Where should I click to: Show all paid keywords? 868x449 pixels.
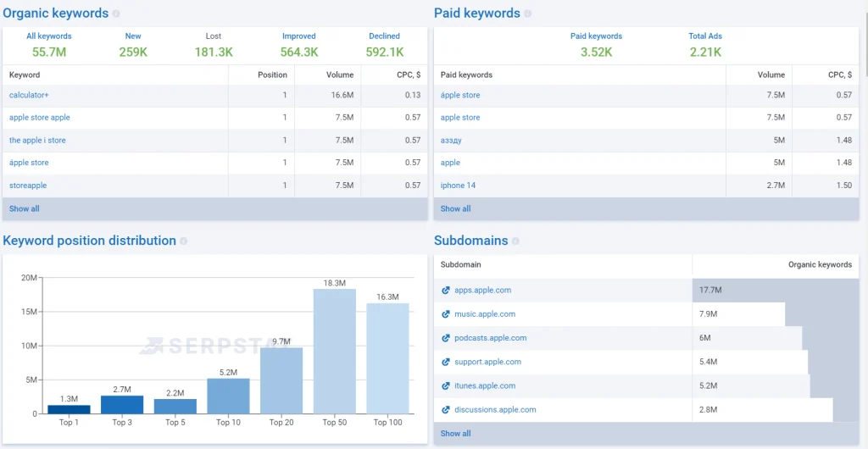pos(455,209)
